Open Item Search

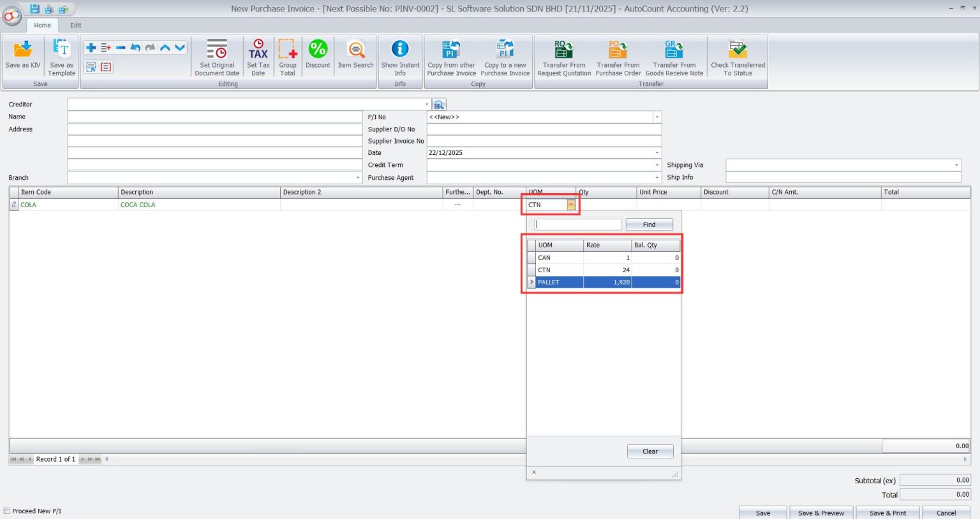pos(355,56)
